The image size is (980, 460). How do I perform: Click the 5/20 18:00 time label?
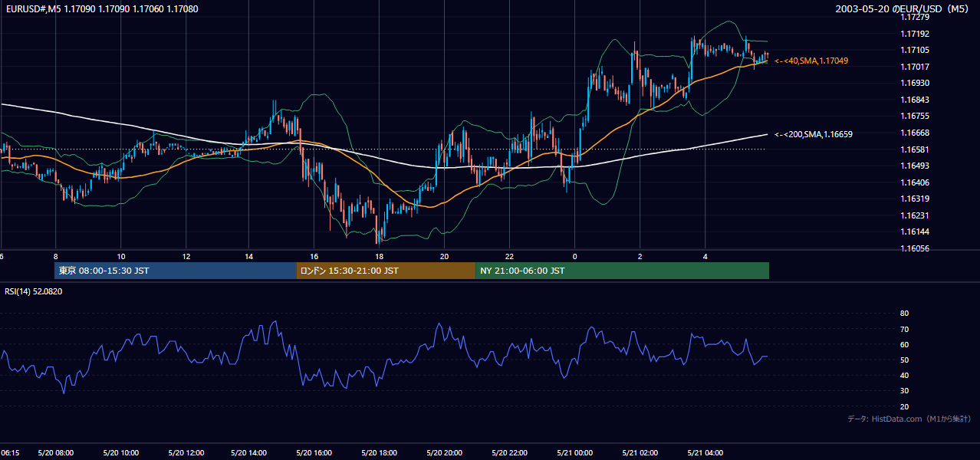pos(380,453)
